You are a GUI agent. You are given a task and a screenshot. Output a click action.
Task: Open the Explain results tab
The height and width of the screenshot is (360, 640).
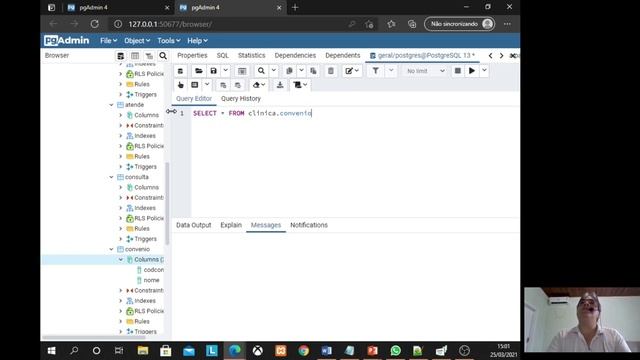(231, 225)
